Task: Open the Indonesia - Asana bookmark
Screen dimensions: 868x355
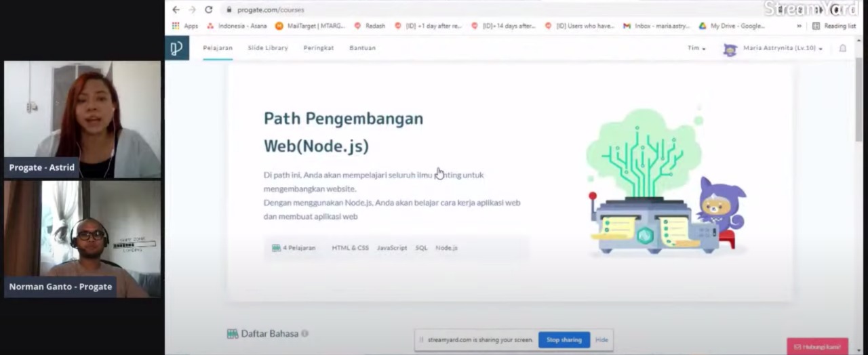Action: coord(237,26)
